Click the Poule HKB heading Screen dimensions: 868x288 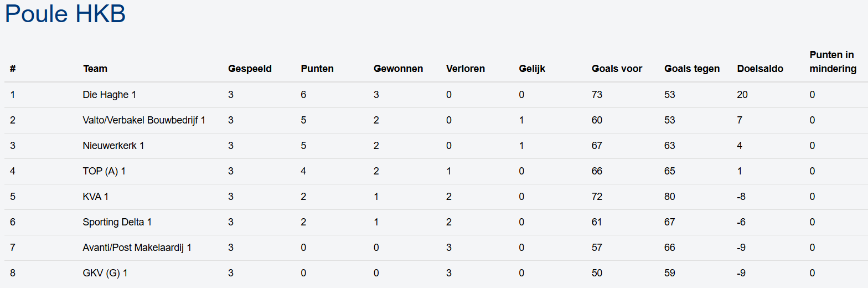coord(65,14)
